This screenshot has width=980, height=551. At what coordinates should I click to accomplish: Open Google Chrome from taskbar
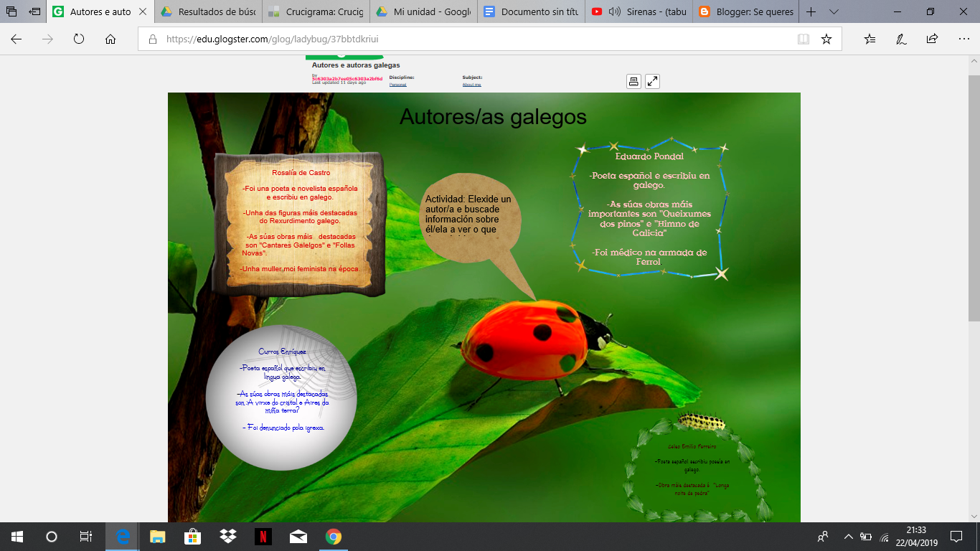point(333,537)
